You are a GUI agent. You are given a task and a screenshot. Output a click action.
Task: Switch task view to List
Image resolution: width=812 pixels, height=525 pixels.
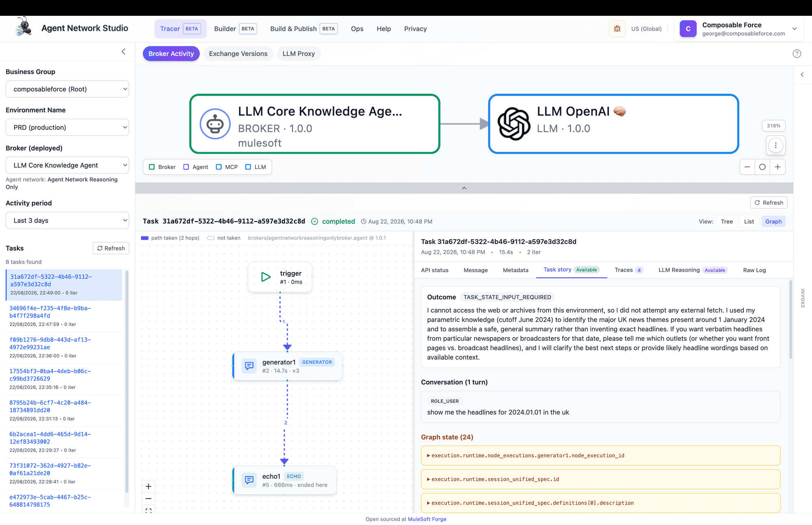pyautogui.click(x=749, y=222)
